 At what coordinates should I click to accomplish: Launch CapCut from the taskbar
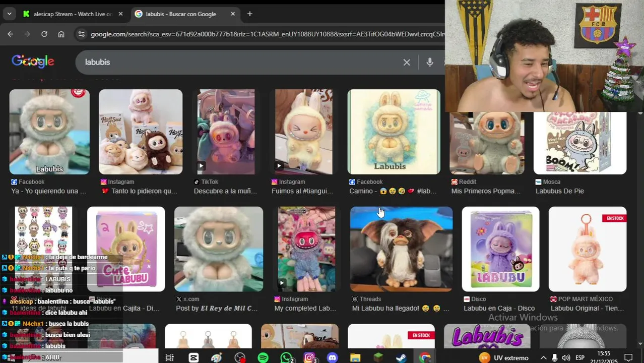[x=194, y=357]
